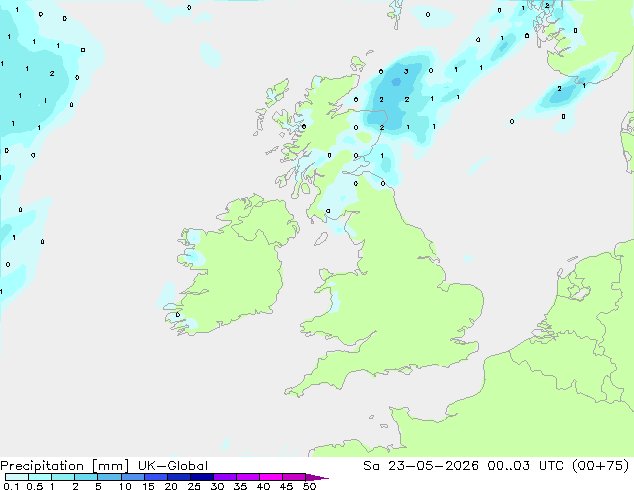Click the "15" legend scale label
Image resolution: width=634 pixels, height=490 pixels.
pos(148,486)
